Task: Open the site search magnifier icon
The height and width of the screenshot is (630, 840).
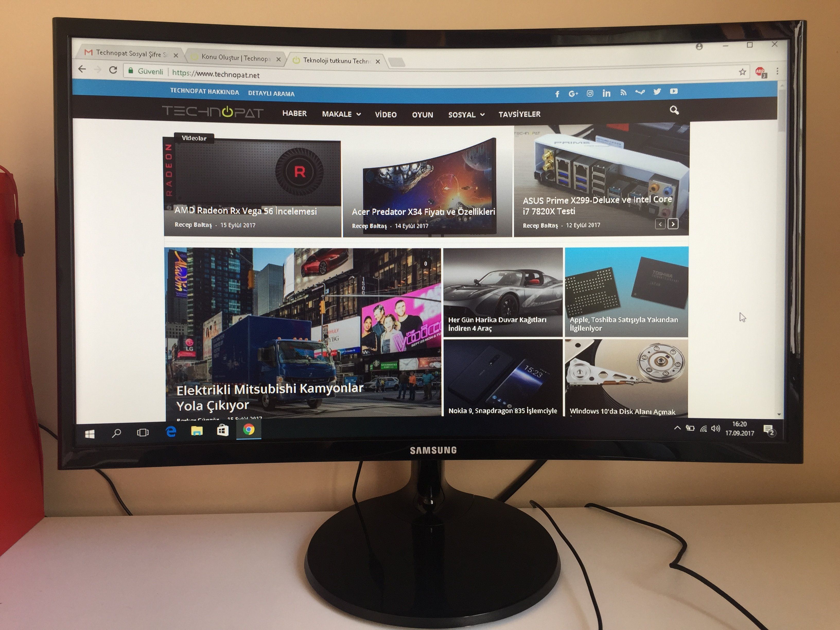Action: [x=674, y=110]
